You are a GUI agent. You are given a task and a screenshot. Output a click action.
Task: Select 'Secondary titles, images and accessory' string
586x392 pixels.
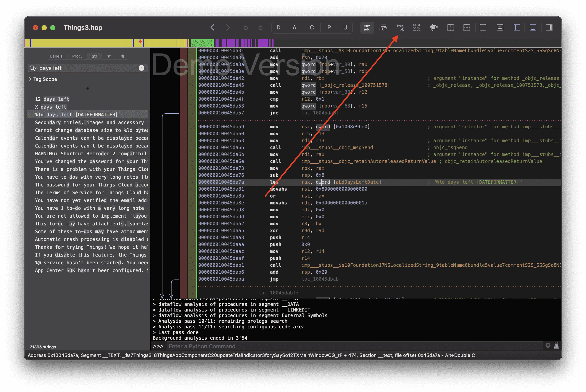[x=87, y=122]
